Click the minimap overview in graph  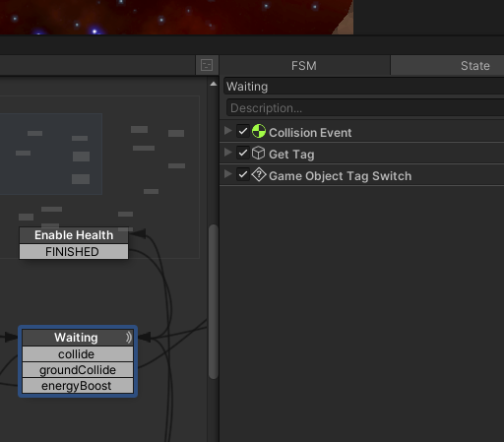point(98,177)
